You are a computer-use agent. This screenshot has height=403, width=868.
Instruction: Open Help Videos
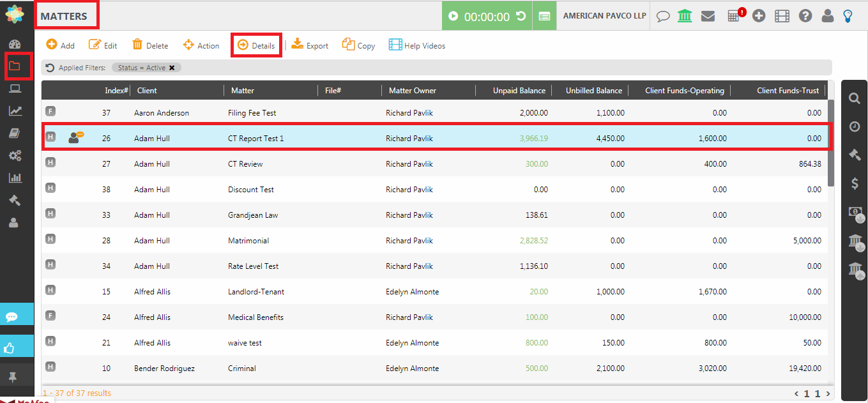[417, 45]
